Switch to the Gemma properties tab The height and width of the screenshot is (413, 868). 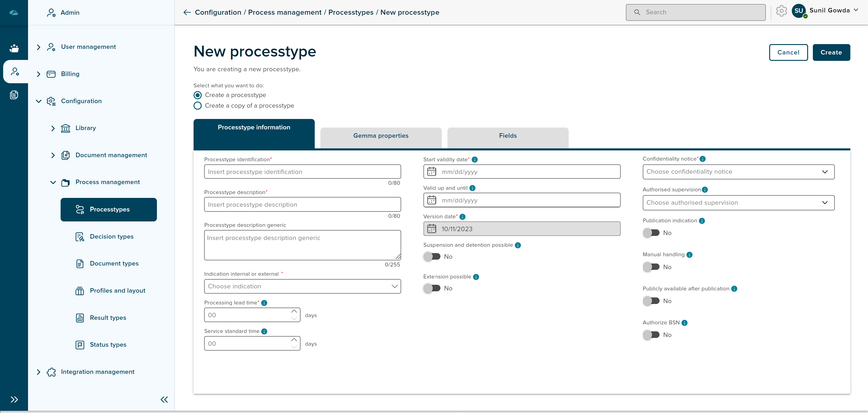coord(381,136)
